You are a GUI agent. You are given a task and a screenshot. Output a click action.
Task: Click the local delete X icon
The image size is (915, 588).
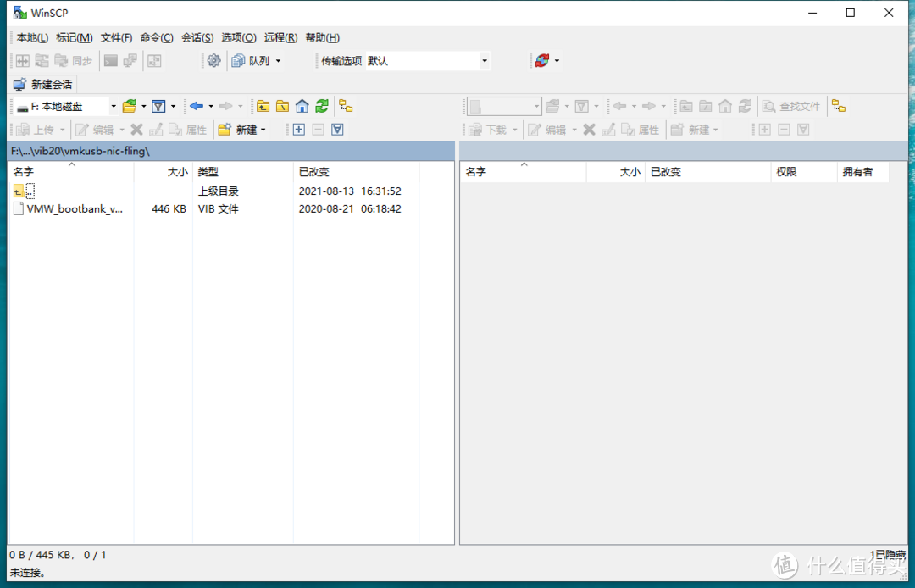coord(137,130)
